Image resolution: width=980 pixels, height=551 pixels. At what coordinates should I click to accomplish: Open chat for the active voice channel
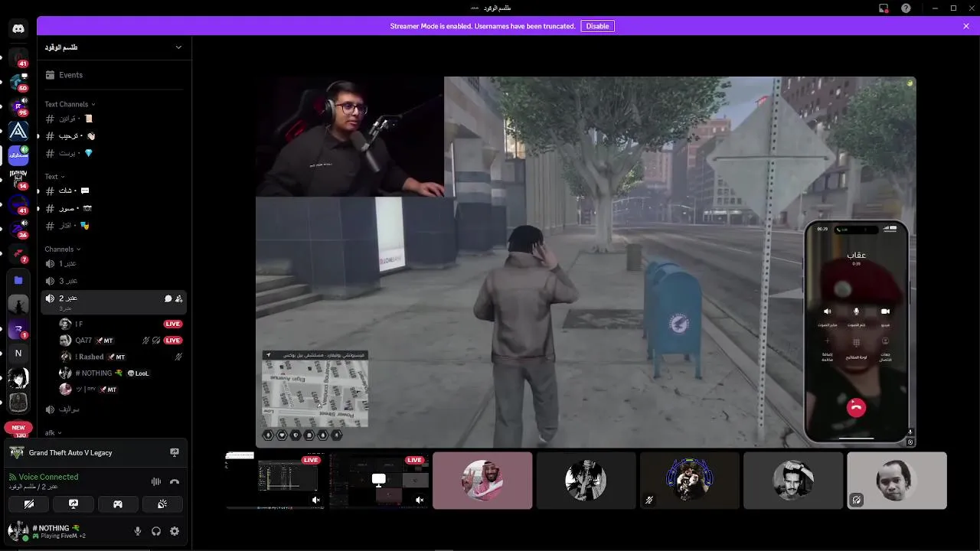(x=168, y=298)
